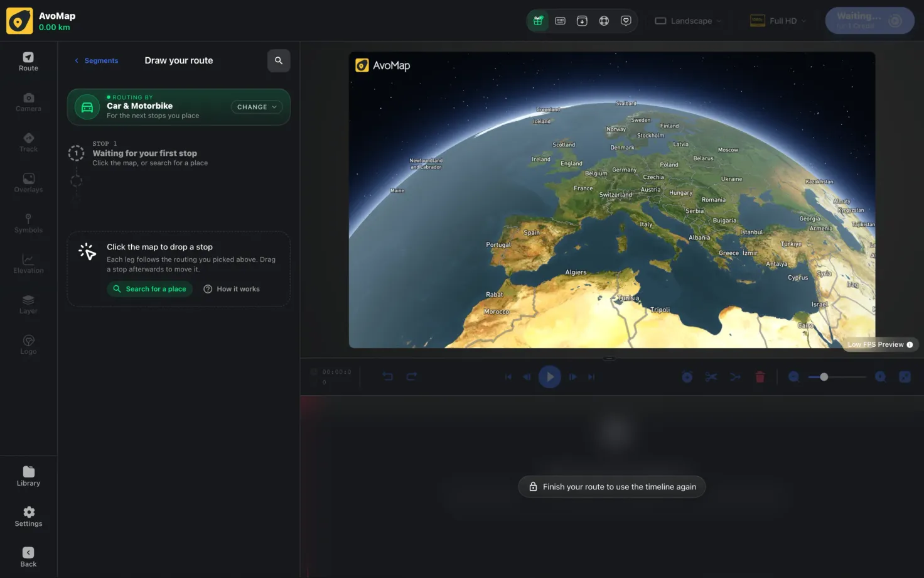Click the AvoMap logo in header
The width and height of the screenshot is (924, 578).
(19, 21)
